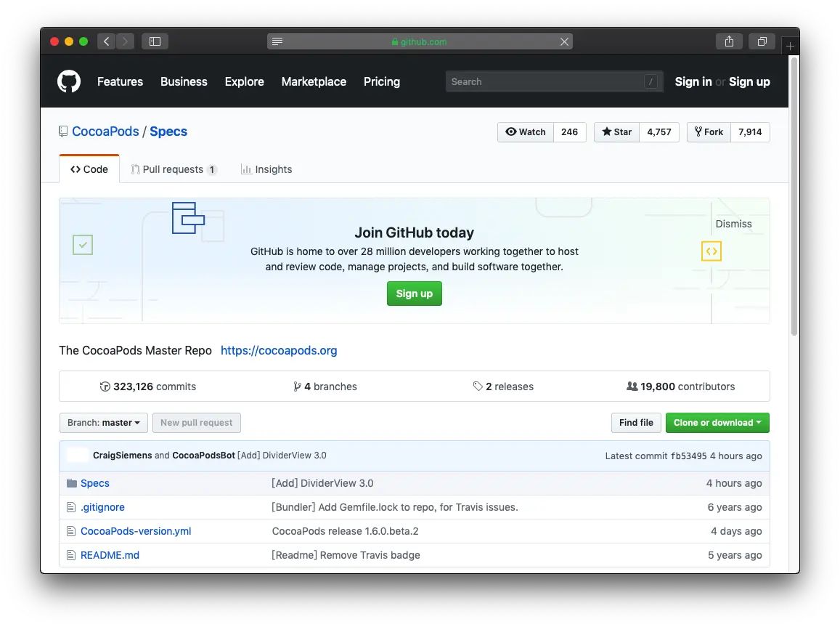Open commit message "[Readme] Remove Travis badge"
This screenshot has width=840, height=627.
tap(346, 555)
